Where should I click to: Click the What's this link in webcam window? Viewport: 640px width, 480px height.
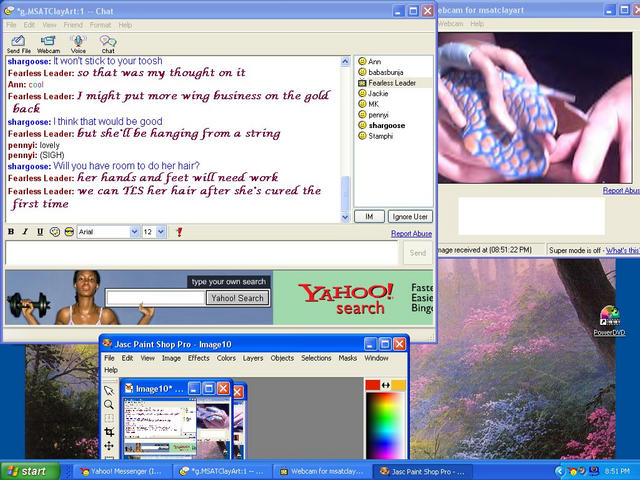click(x=622, y=250)
